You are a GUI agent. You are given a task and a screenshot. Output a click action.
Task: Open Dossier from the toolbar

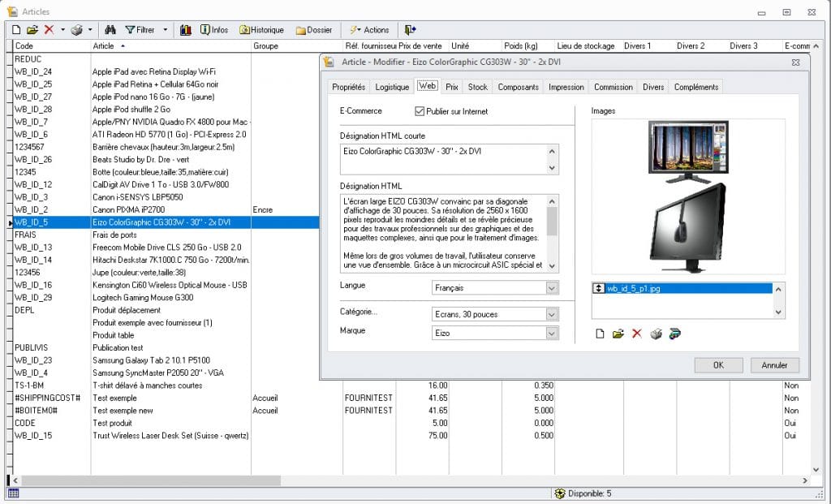click(314, 30)
